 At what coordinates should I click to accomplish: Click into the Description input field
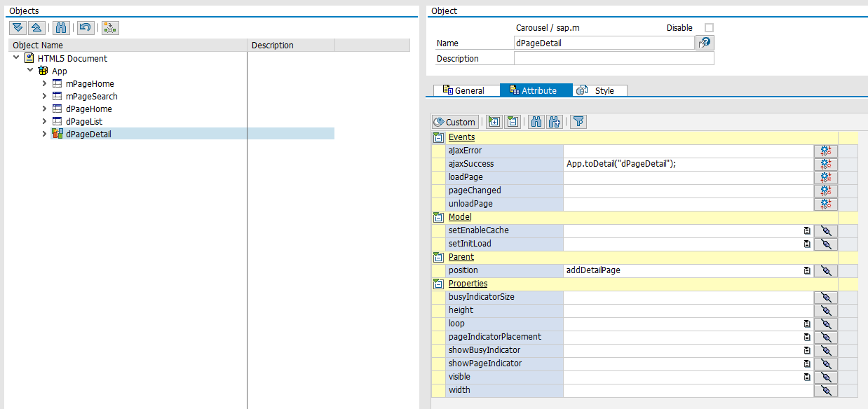pos(613,59)
